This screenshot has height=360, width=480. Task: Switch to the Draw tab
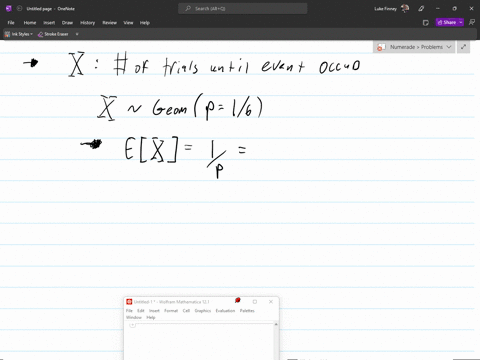(67, 23)
